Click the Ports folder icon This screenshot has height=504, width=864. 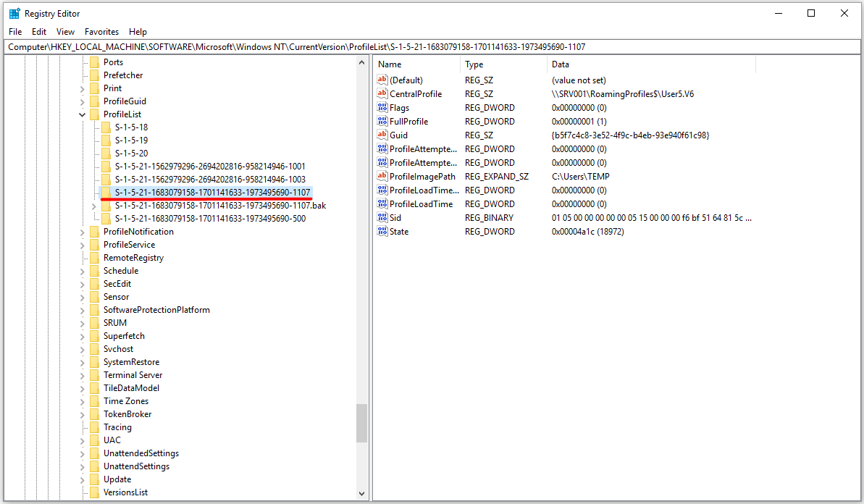point(94,62)
